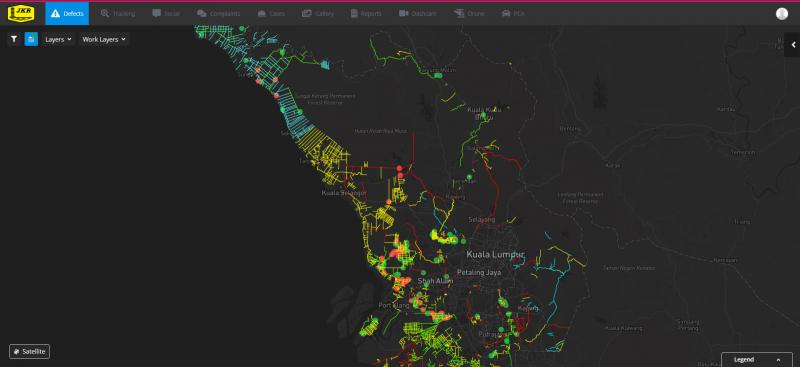Open the filter funnel icon

[x=14, y=39]
